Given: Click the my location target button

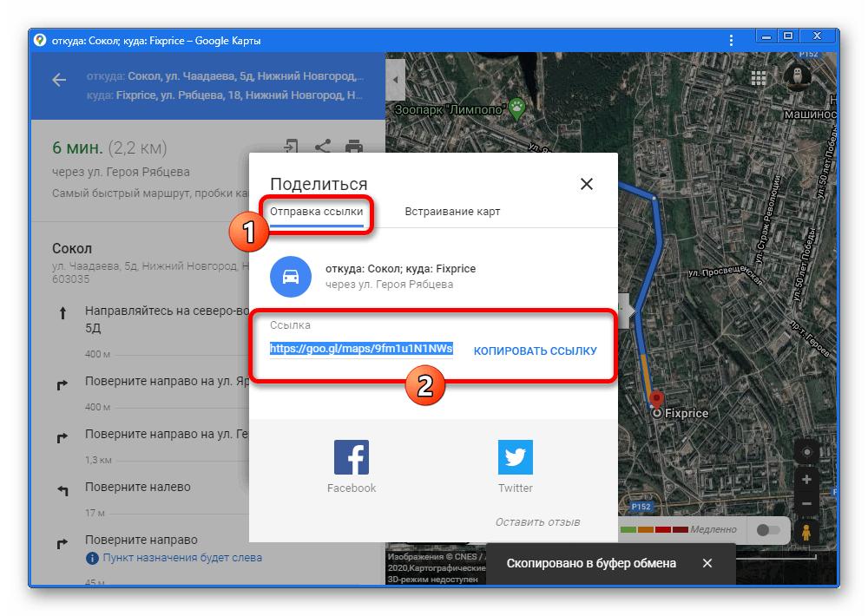Looking at the screenshot, I should pos(807,452).
